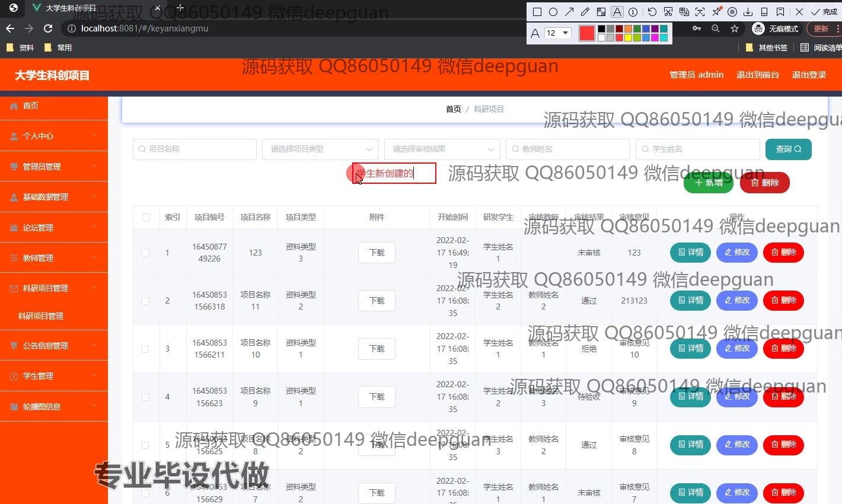This screenshot has width=842, height=504.
Task: Open 科研项目管理 submenu item
Action: 41,316
